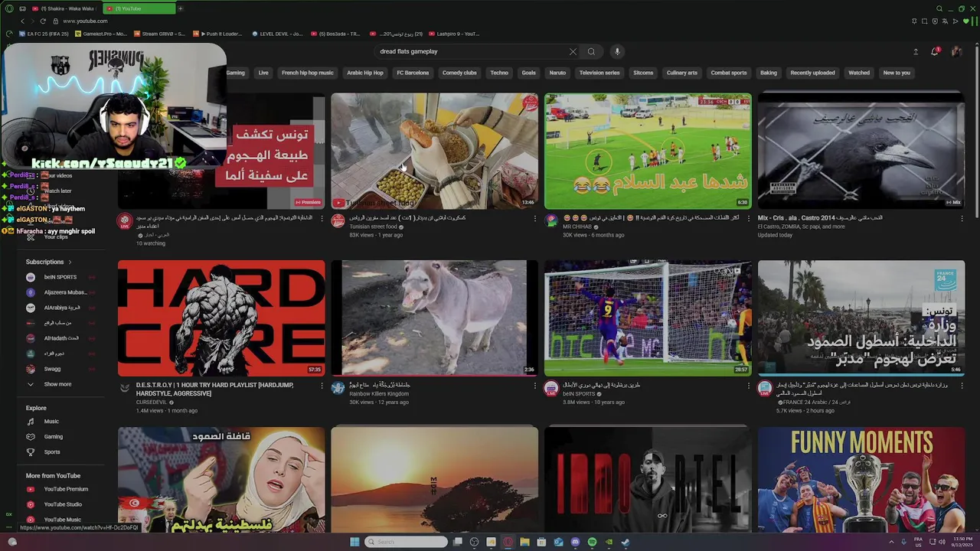The width and height of the screenshot is (980, 551).
Task: Select the Recently uploaded chip
Action: coord(812,73)
